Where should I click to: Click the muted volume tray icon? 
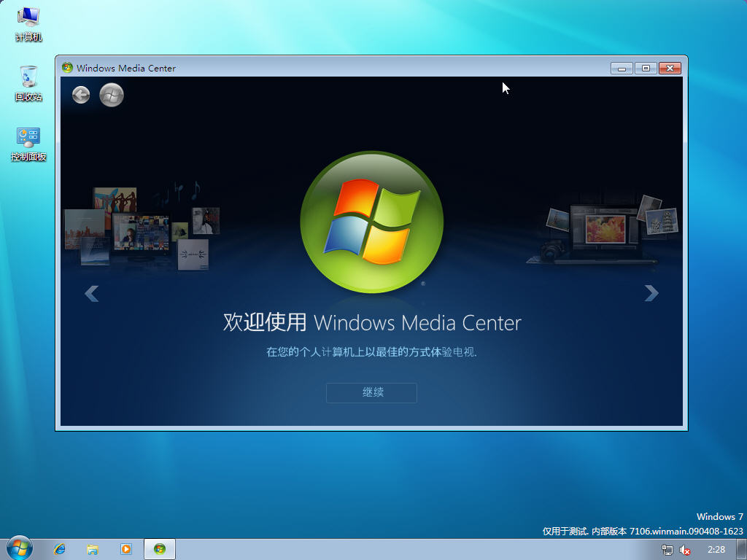685,550
